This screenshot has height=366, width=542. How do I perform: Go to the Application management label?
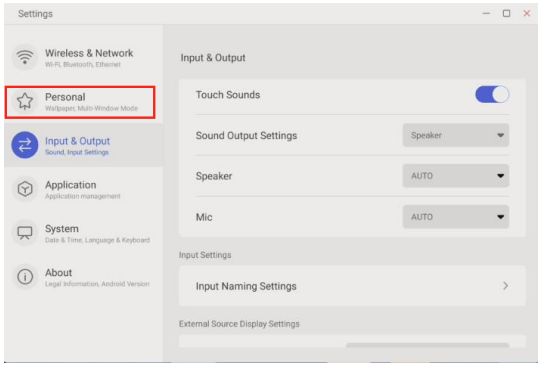click(x=83, y=196)
